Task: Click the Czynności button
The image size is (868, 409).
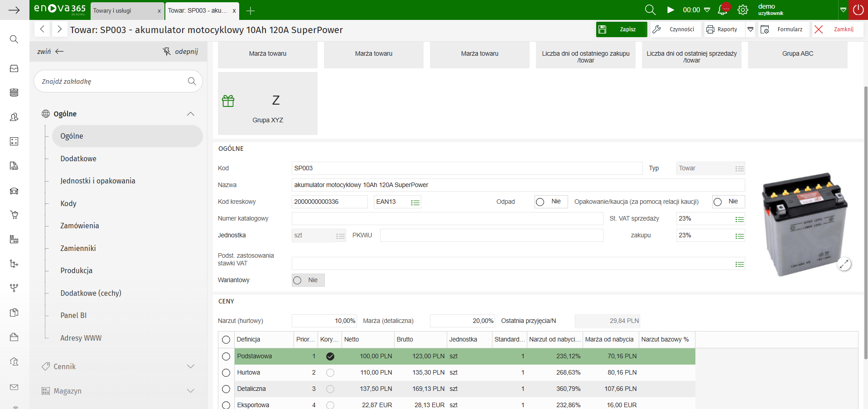Action: pos(675,29)
